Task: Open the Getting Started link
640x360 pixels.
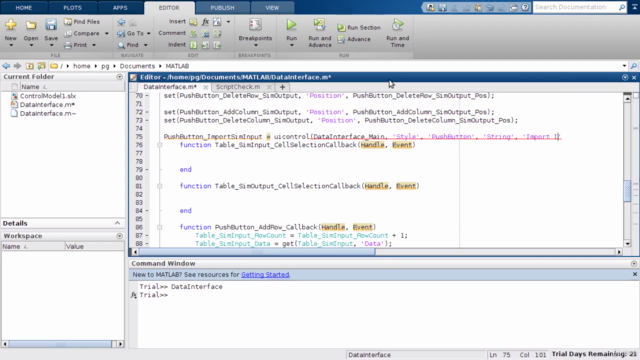Action: click(x=265, y=275)
